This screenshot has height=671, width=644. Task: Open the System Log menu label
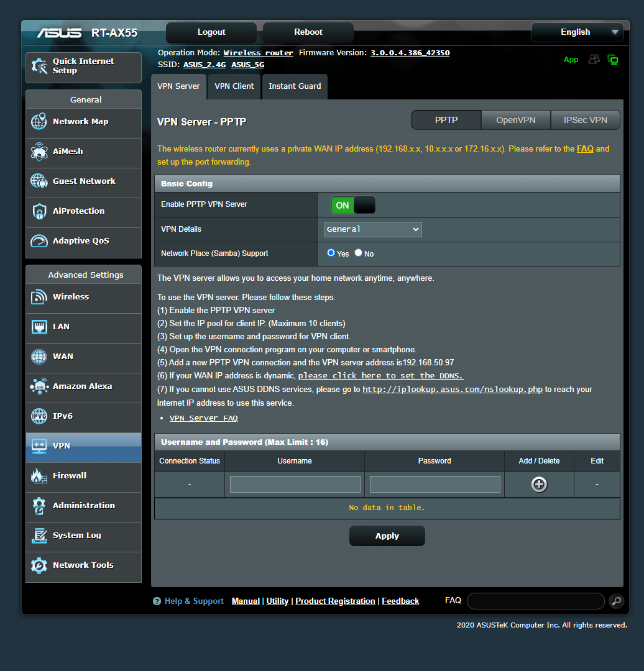click(x=76, y=536)
